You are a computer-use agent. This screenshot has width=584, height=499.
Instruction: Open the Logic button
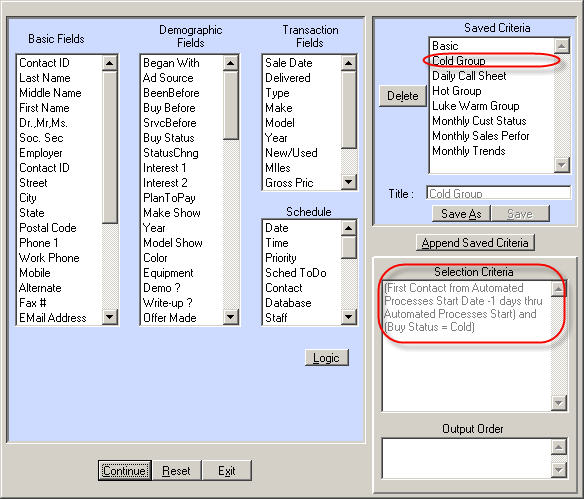(326, 357)
